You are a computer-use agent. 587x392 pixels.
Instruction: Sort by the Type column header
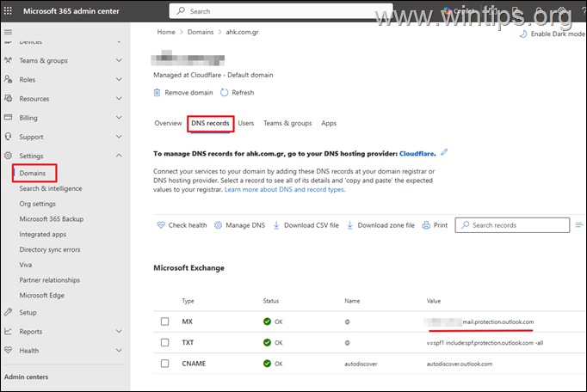[188, 301]
